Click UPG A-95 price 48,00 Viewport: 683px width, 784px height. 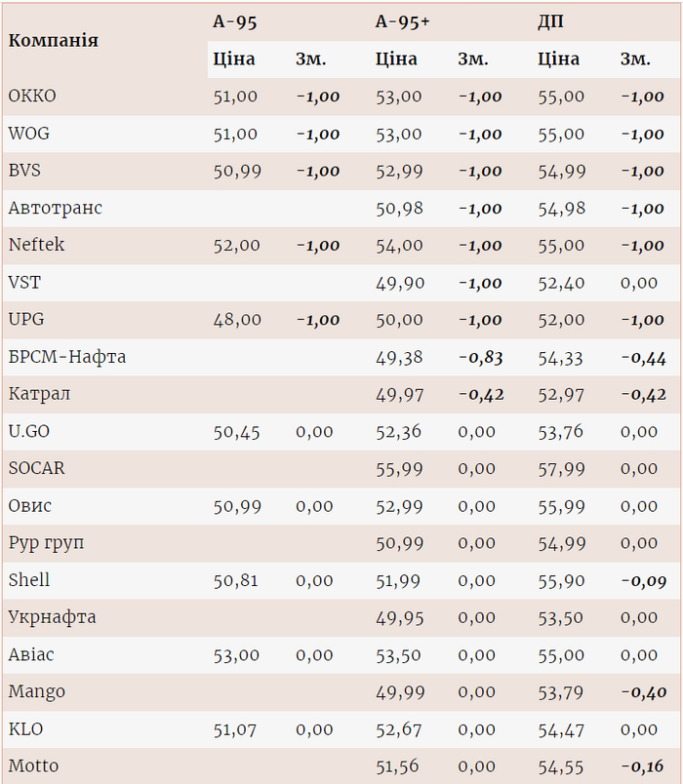tap(237, 320)
